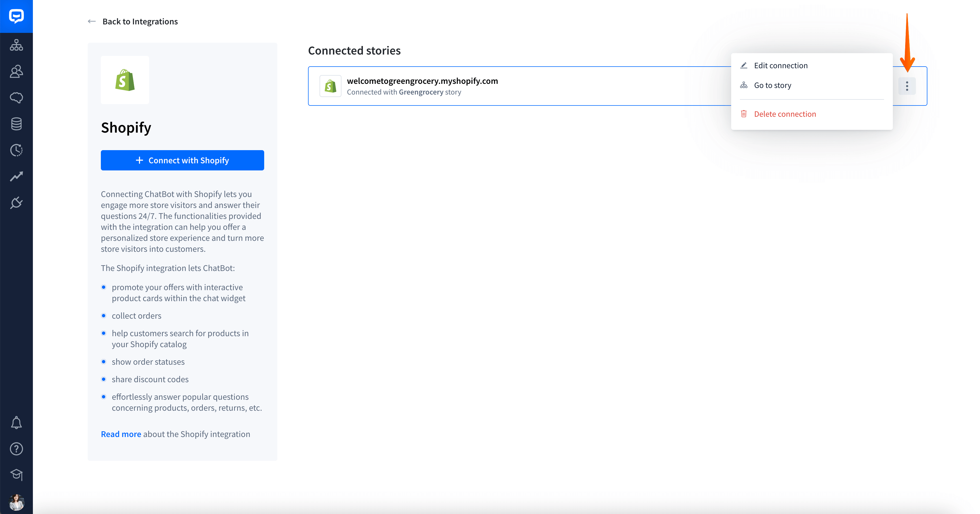
Task: Open the Read more link
Action: coord(121,434)
